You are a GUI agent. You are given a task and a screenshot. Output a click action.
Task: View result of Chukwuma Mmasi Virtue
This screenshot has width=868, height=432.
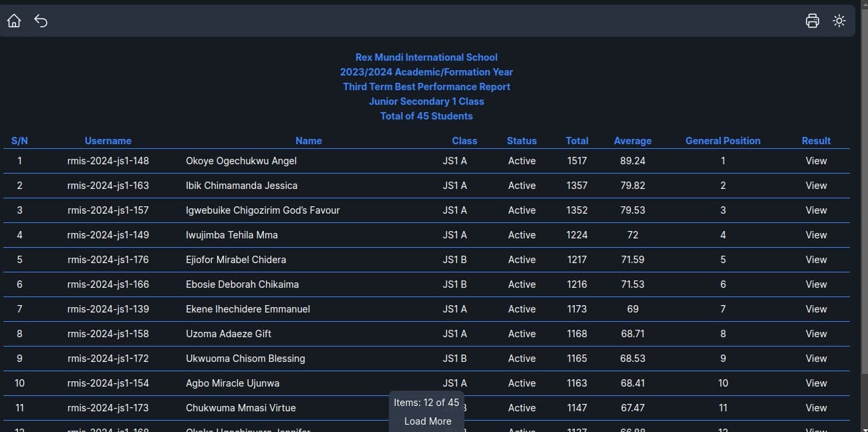point(816,408)
